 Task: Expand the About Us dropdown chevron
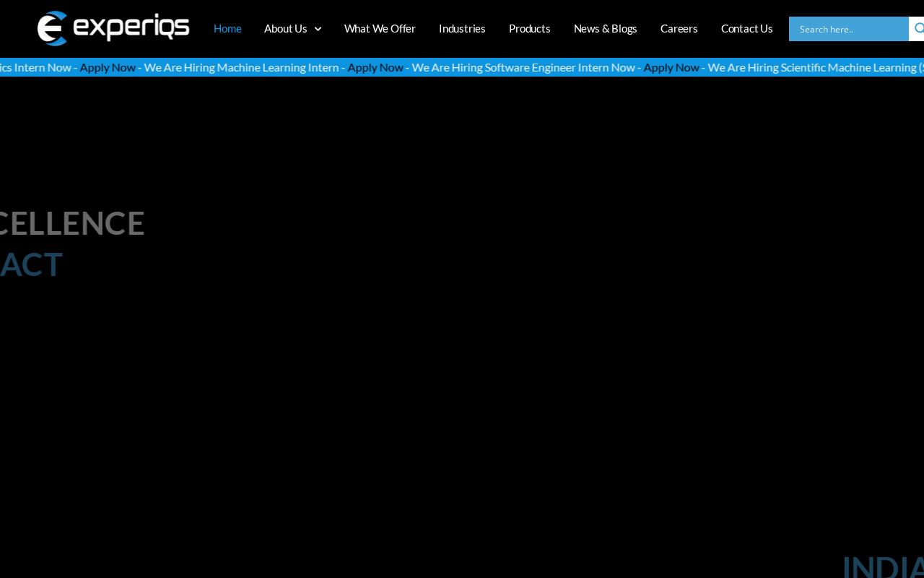tap(318, 29)
